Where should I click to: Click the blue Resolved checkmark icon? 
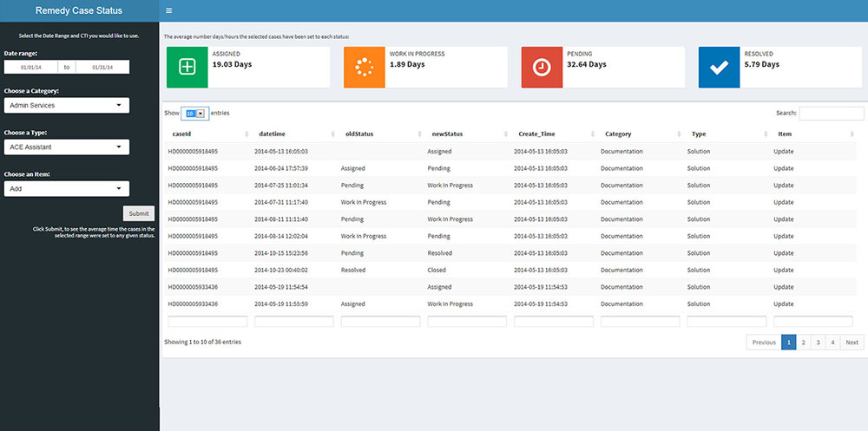coord(719,67)
